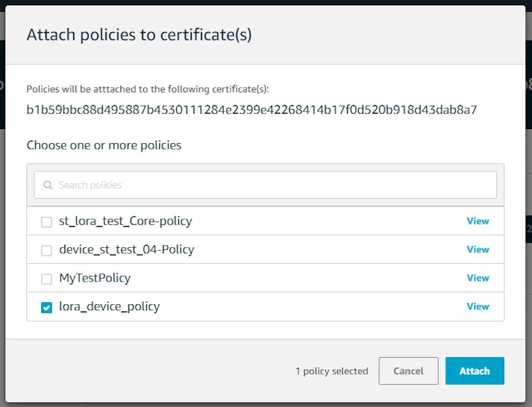Click the "Attach policies to certificate(s)" title
Image resolution: width=532 pixels, height=407 pixels.
tap(139, 35)
